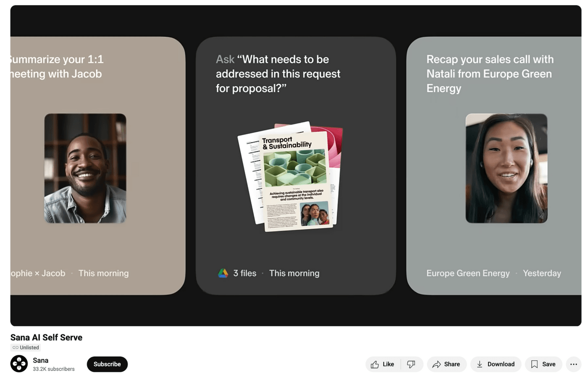Screen dimensions: 588x377
Task: Click the thumbs-down Dislike icon
Action: [x=411, y=364]
